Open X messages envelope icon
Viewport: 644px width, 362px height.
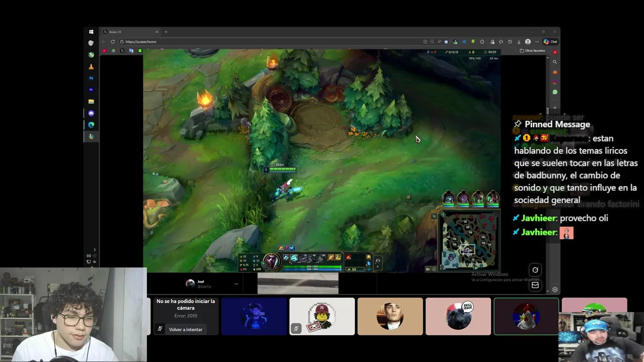click(x=535, y=285)
